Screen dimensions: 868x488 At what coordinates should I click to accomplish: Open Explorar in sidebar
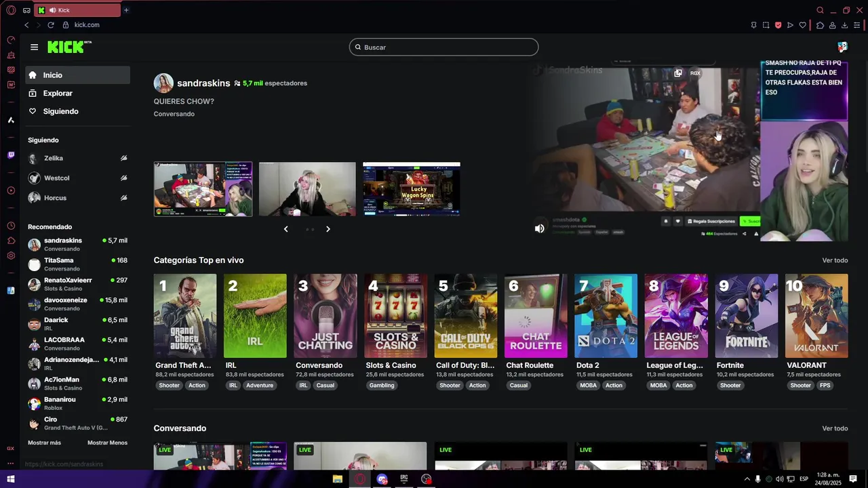tap(78, 94)
